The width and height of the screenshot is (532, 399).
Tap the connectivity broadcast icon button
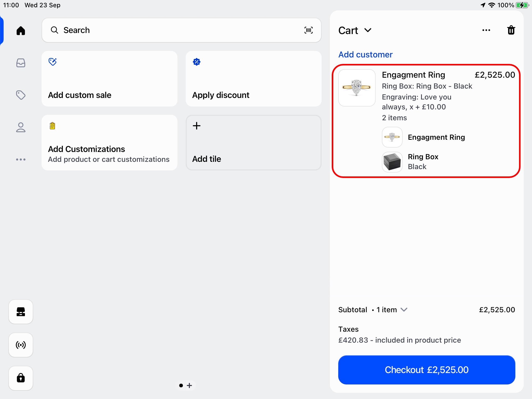point(21,345)
